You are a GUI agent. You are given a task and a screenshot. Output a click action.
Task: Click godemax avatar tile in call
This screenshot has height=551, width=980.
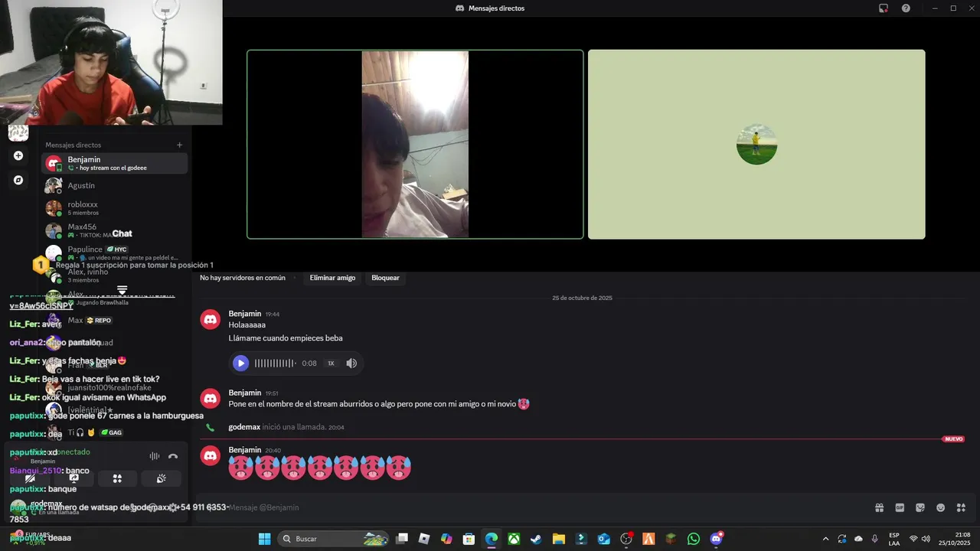(x=756, y=145)
